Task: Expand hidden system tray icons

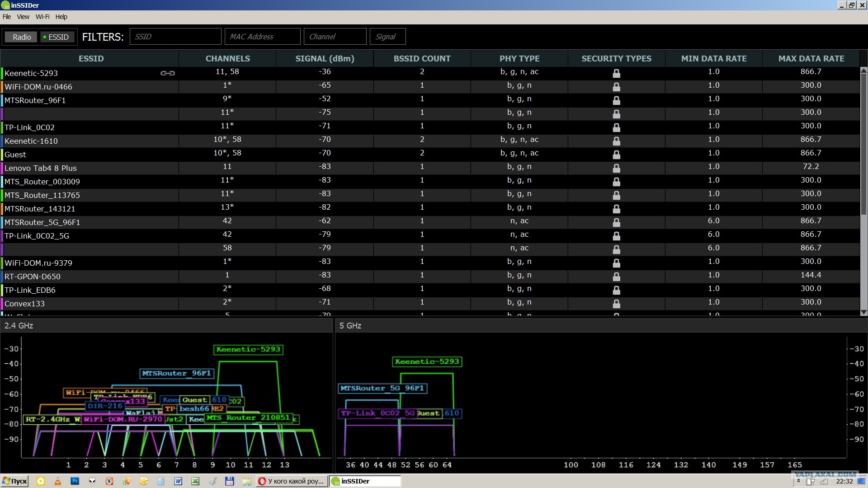Action: pos(798,481)
